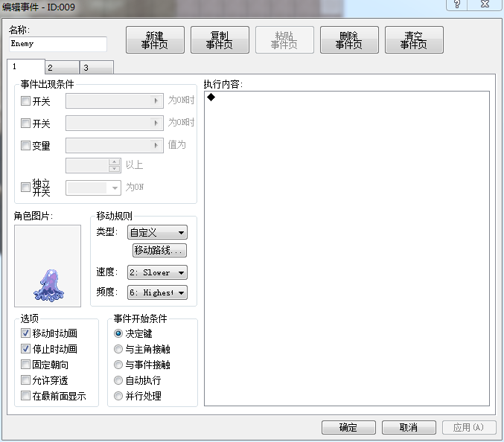
Task: Open the 频度 dropdown showing 6: Highest
Action: (x=158, y=292)
